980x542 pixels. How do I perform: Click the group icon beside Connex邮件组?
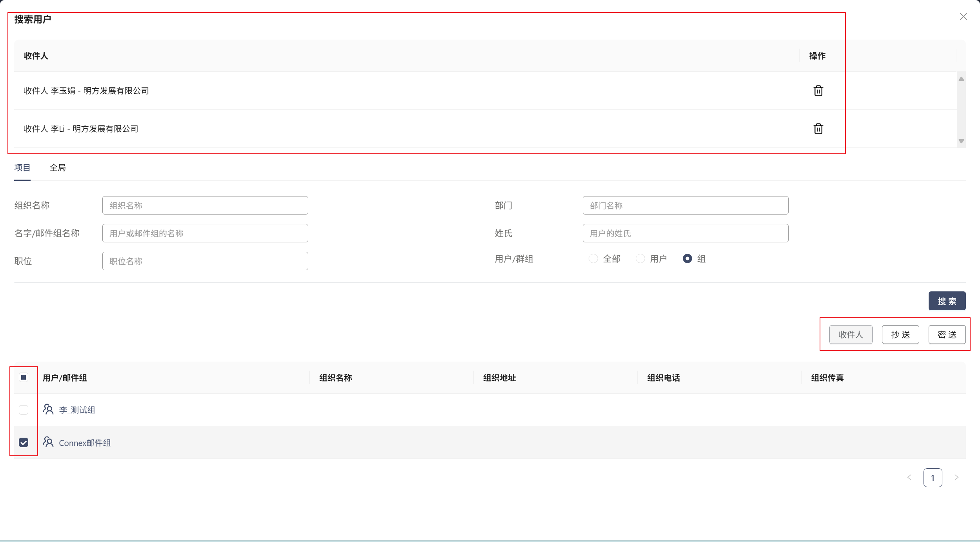point(48,442)
